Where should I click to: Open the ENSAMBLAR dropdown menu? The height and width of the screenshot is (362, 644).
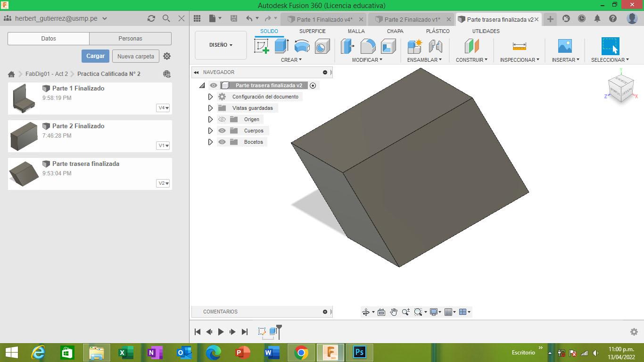click(x=424, y=60)
